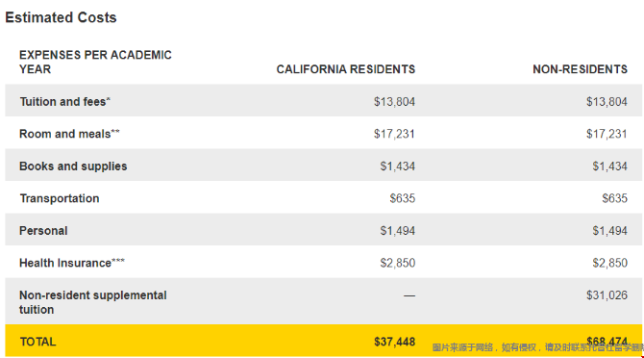Select the Health Insurance row label
The height and width of the screenshot is (358, 644).
tap(72, 263)
